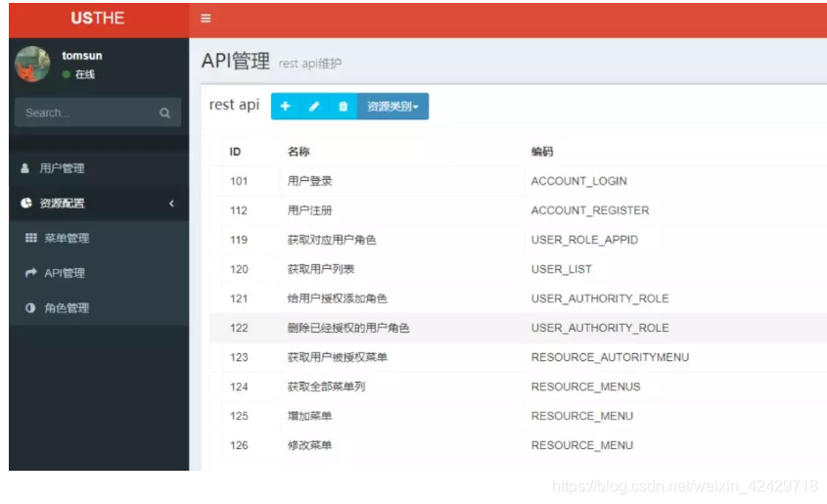Click the search magnifier icon
This screenshot has height=504, width=827.
click(164, 113)
